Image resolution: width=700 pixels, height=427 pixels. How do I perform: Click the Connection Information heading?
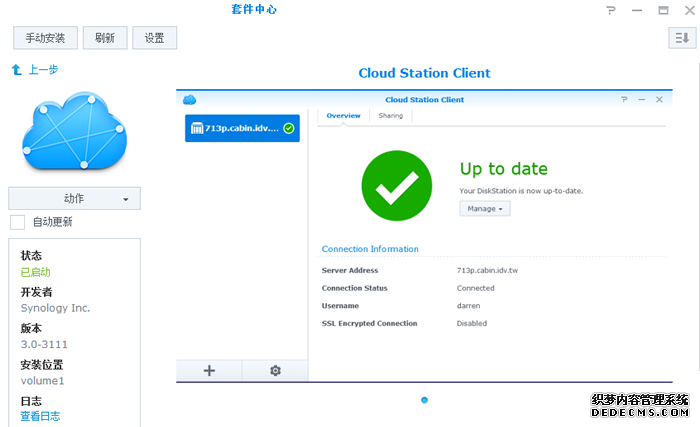[x=370, y=249]
